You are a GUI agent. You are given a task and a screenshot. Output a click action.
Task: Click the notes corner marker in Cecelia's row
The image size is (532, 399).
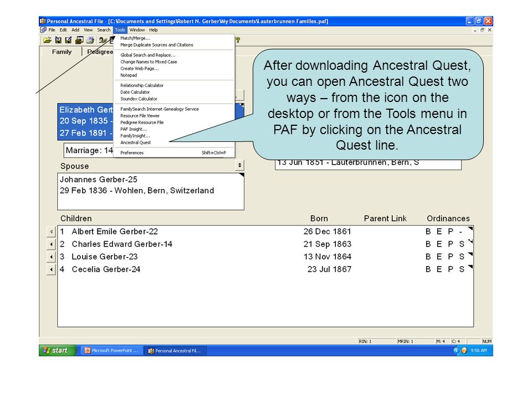click(470, 267)
